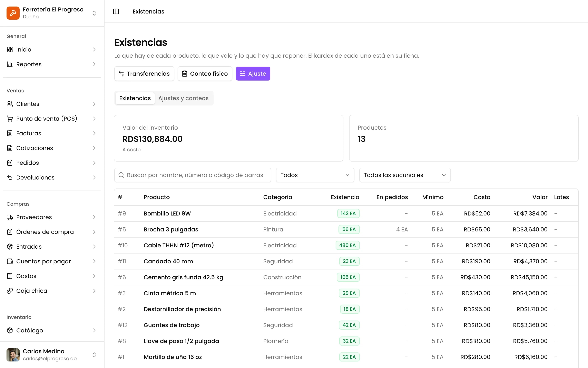Click the Clientes people icon
Screen dimensions: 588x368
(10, 104)
